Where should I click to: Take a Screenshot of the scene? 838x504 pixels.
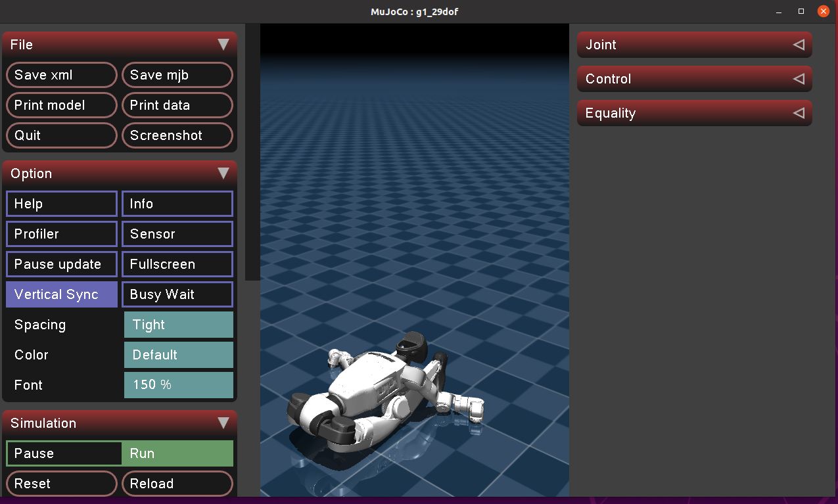(177, 135)
